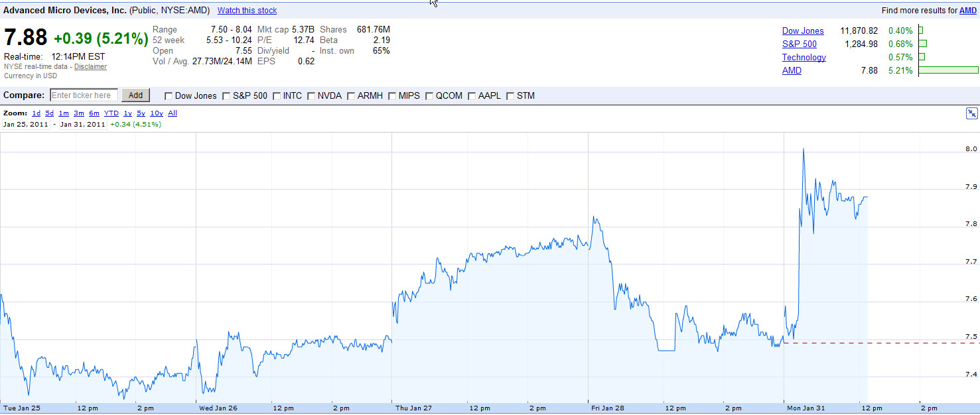
Task: Select the QCOM comparison checkbox
Action: click(429, 96)
